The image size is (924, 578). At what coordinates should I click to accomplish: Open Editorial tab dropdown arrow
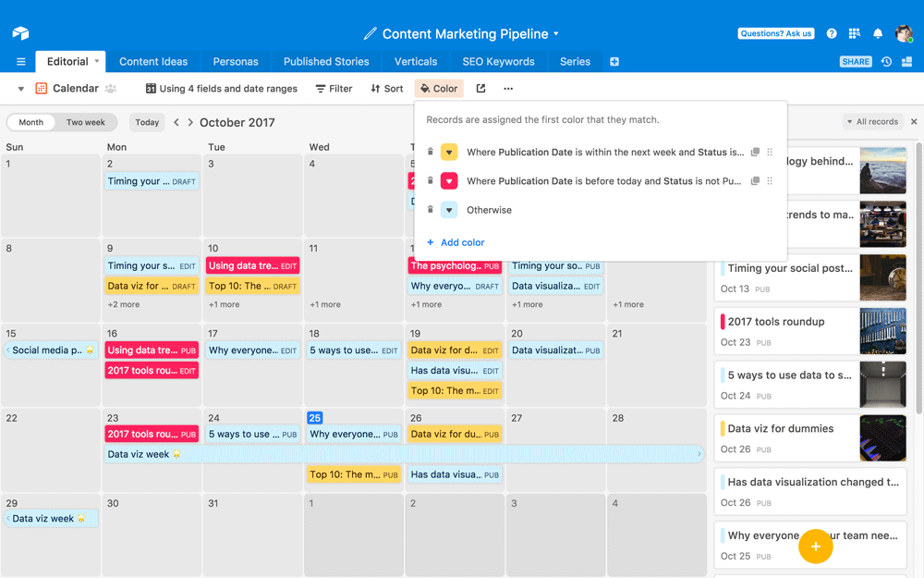(x=97, y=61)
